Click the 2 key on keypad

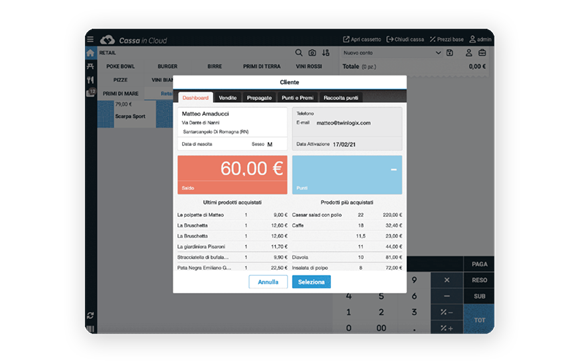click(x=381, y=312)
